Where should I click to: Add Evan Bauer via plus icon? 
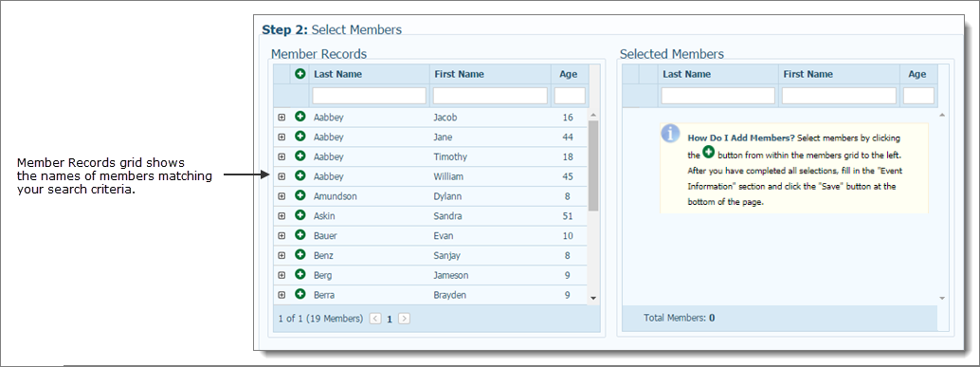(300, 235)
